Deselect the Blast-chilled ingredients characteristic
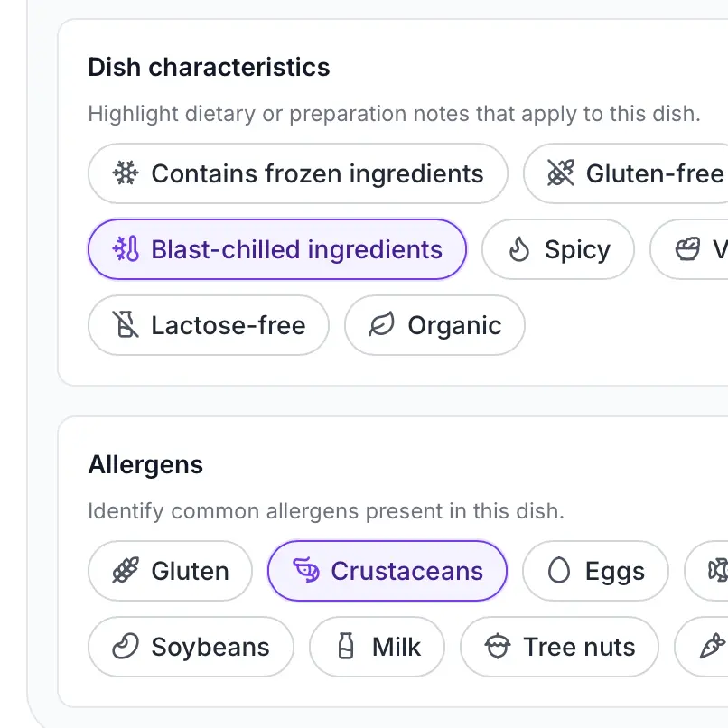This screenshot has height=728, width=728. [276, 249]
